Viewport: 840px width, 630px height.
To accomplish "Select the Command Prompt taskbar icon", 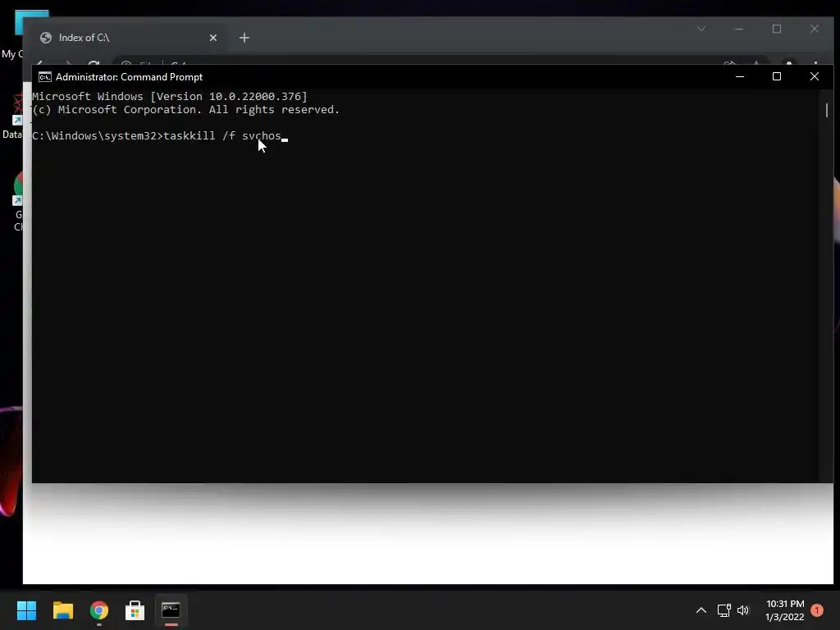I will (171, 609).
